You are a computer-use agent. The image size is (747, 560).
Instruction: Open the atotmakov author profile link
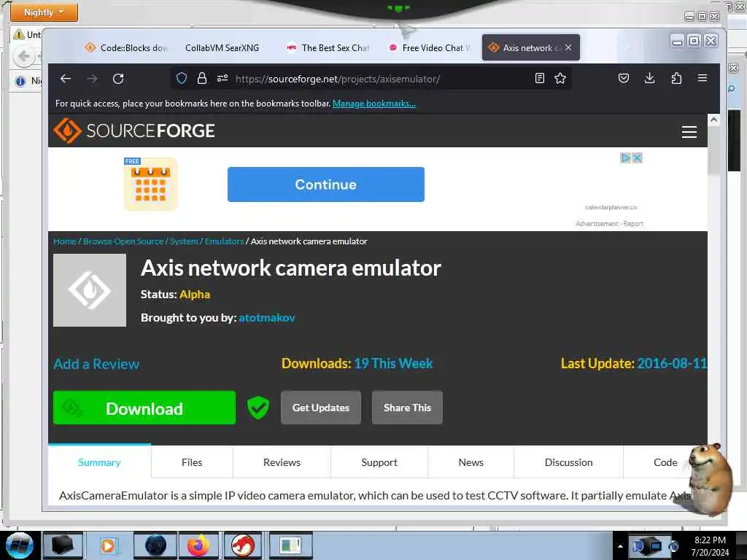click(267, 318)
